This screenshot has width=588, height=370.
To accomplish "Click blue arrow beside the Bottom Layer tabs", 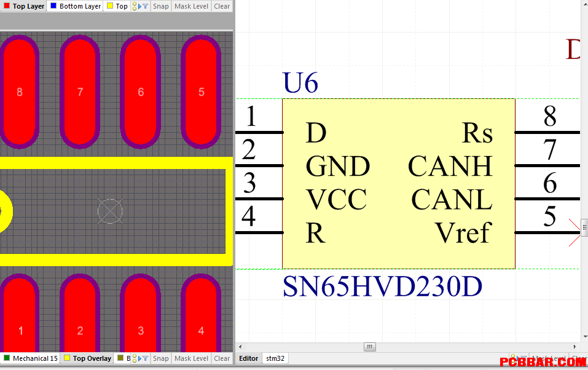I will click(139, 6).
